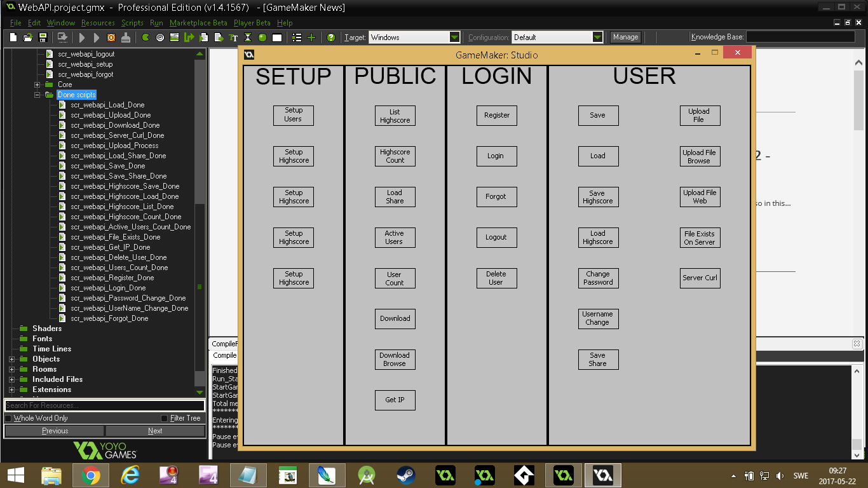Viewport: 868px width, 488px height.
Task: Click the Setup Users button
Action: (x=294, y=115)
